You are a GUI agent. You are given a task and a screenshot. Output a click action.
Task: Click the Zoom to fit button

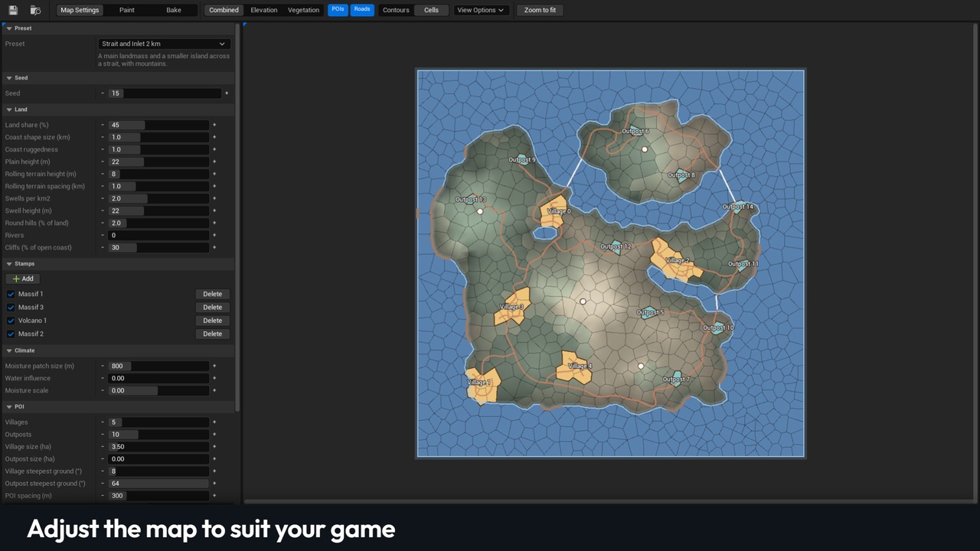click(541, 10)
